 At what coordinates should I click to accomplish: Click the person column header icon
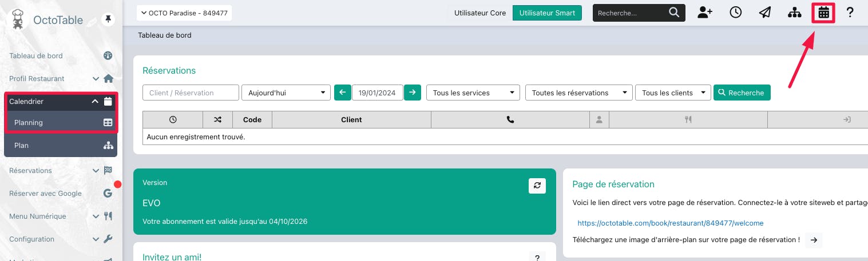tap(599, 120)
